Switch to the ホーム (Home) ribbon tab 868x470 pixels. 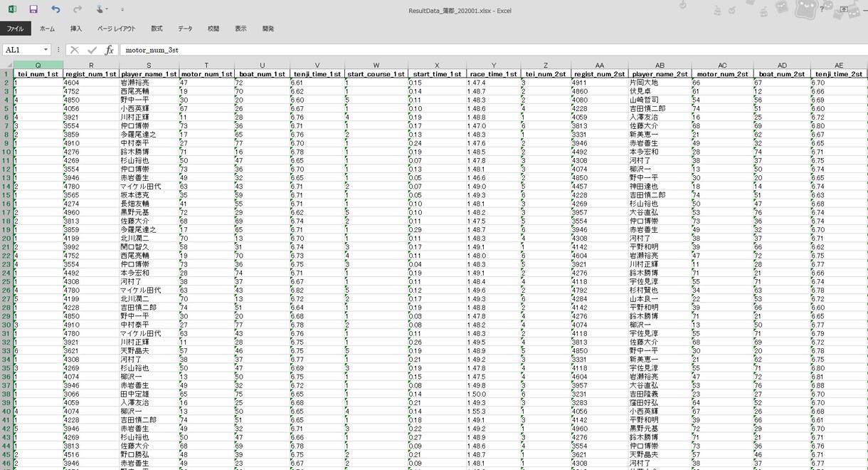(x=47, y=28)
